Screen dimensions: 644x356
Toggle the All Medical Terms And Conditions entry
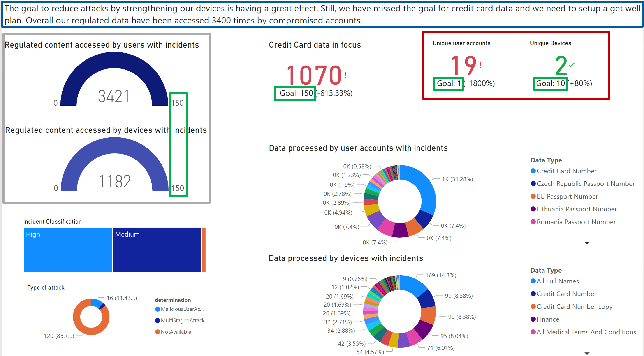(533, 332)
